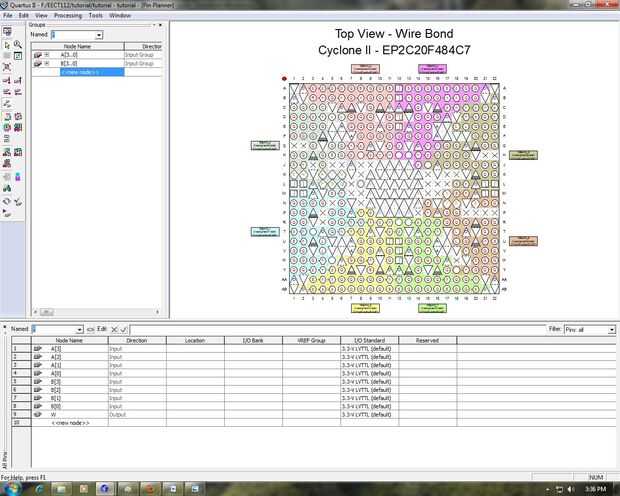Select the yellow I/O bank label below package
The width and height of the screenshot is (620, 496).
tap(365, 308)
